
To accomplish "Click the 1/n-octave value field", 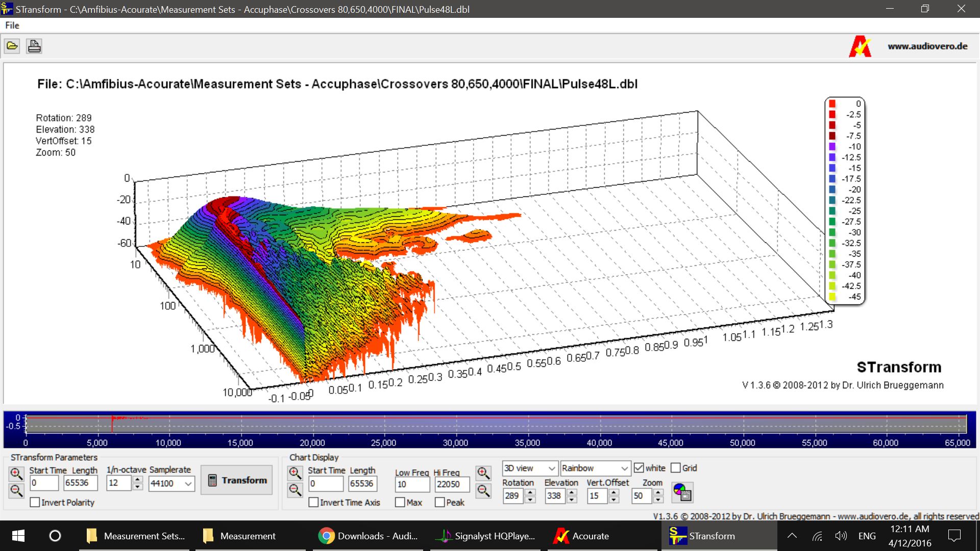I will coord(119,483).
